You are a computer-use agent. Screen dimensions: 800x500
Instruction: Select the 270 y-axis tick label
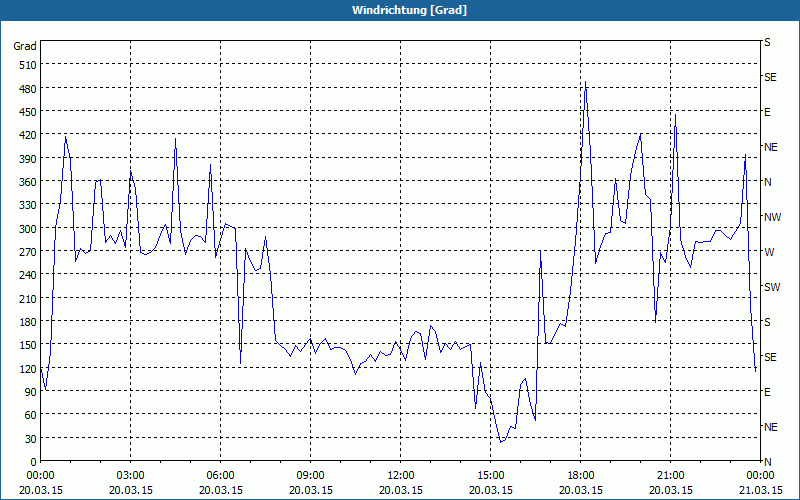pyautogui.click(x=28, y=252)
